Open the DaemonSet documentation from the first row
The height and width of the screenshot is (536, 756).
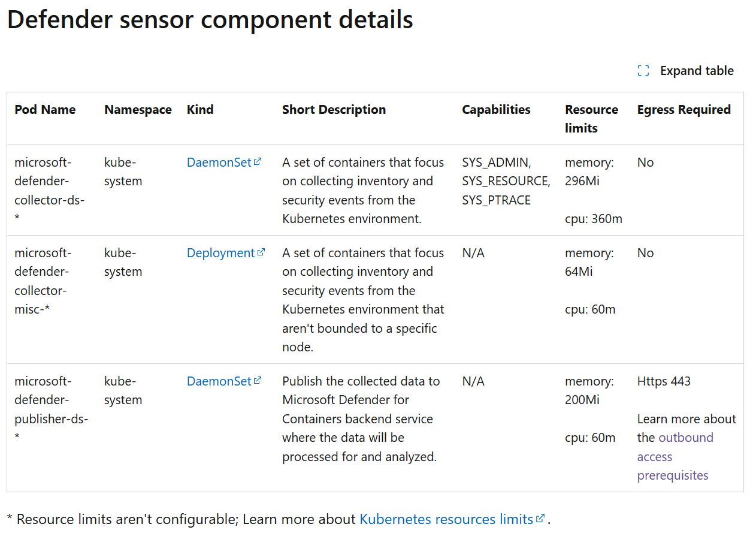click(218, 162)
